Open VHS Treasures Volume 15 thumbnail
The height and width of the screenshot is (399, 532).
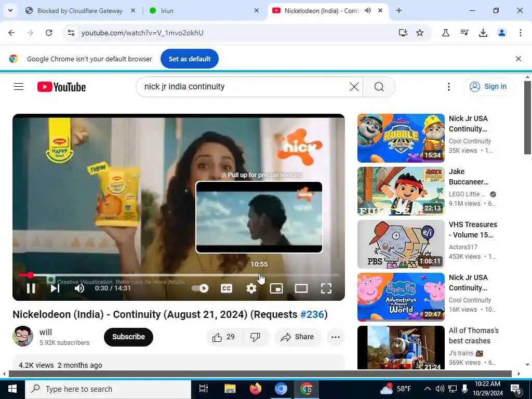coord(401,244)
